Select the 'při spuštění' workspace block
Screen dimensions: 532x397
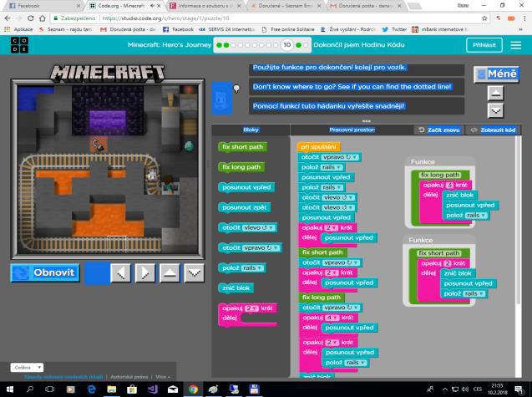coord(318,147)
